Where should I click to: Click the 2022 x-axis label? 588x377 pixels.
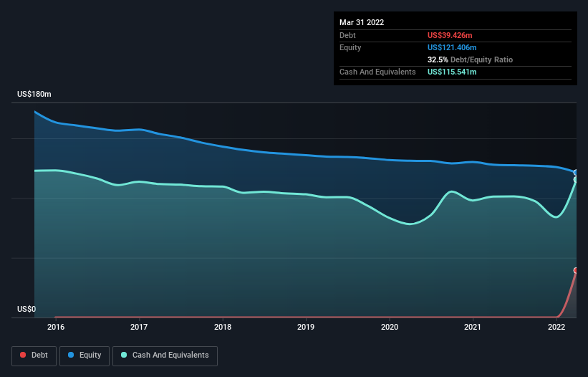[556, 327]
